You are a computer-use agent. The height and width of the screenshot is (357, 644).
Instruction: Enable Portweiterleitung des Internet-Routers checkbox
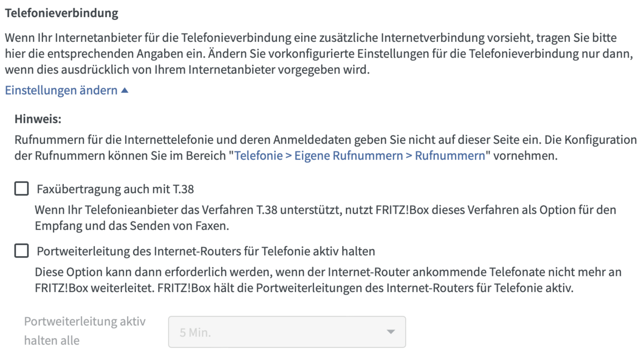[21, 251]
